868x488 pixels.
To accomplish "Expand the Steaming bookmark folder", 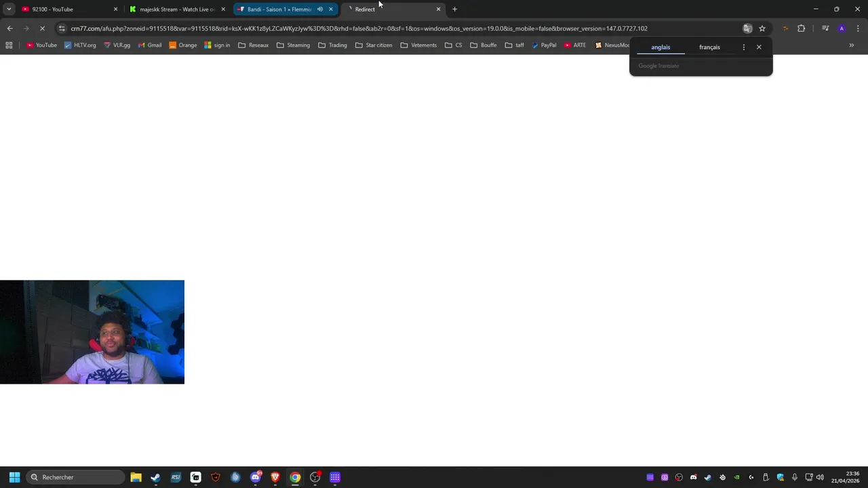I will click(293, 45).
